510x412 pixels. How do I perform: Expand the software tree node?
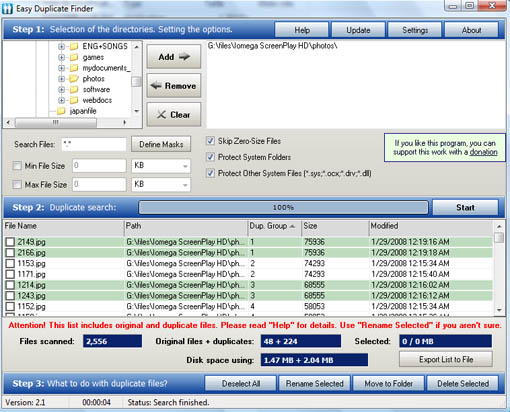[x=61, y=90]
